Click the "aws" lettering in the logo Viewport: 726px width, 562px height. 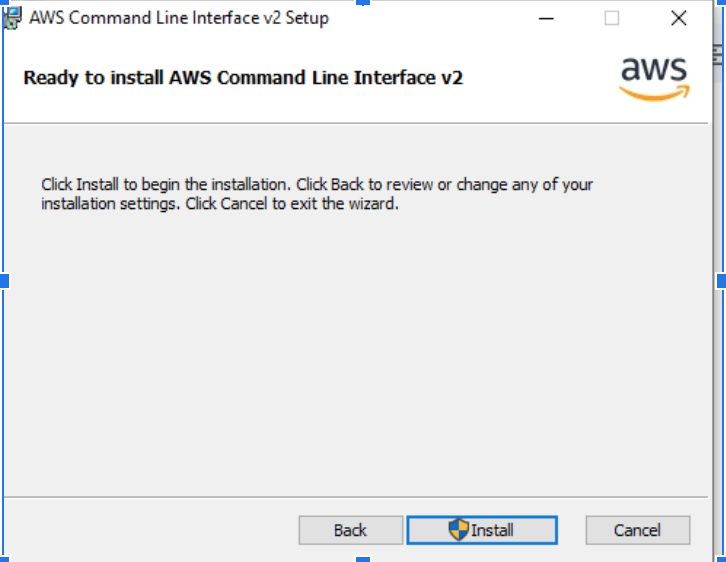pos(654,70)
